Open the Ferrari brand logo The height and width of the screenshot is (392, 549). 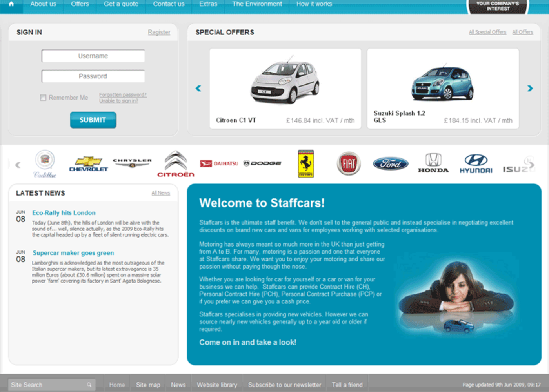pos(305,163)
